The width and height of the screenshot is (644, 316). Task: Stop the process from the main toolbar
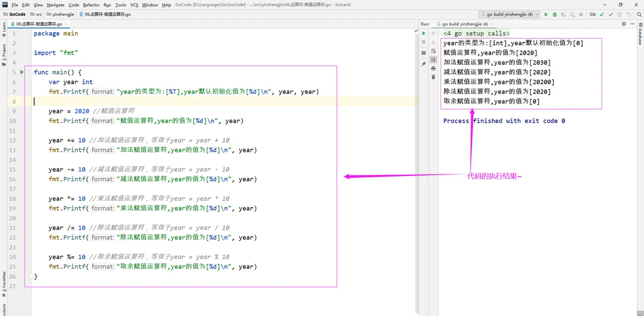point(581,14)
